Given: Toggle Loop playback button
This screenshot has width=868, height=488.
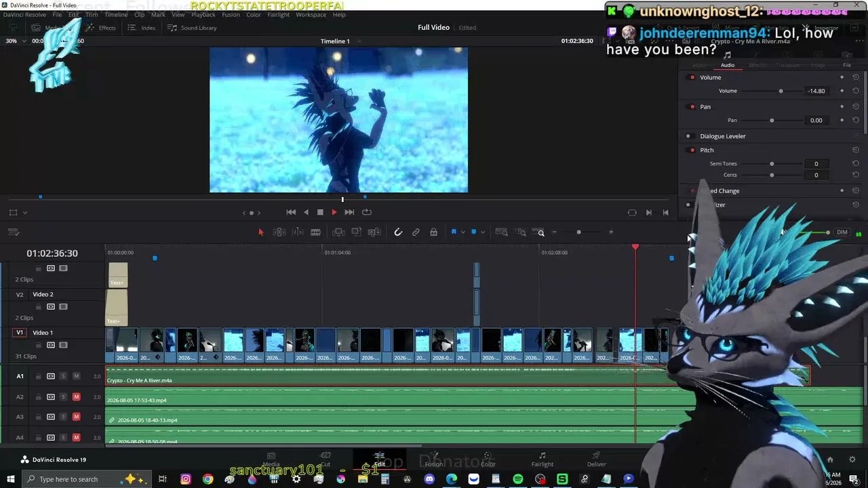Looking at the screenshot, I should 367,212.
